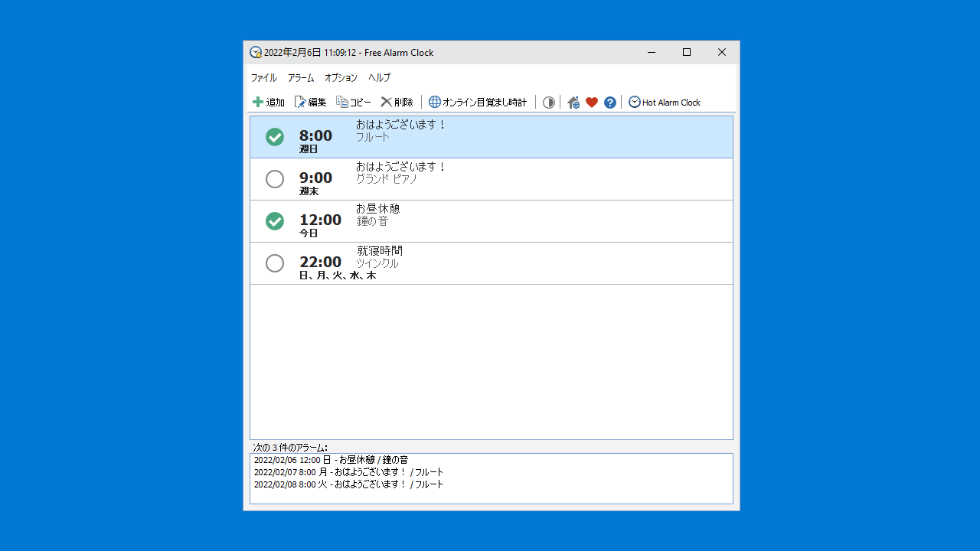This screenshot has height=551, width=980.
Task: Click the 今日 repeat label
Action: pyautogui.click(x=309, y=233)
